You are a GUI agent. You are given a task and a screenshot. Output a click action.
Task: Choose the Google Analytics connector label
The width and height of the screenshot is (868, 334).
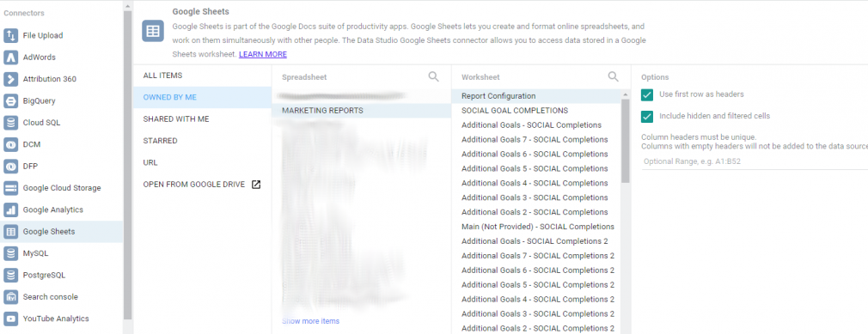[x=53, y=210]
